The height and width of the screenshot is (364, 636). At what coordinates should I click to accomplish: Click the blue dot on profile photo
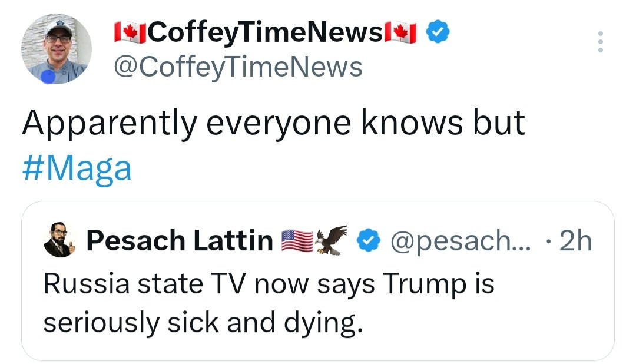tap(48, 77)
